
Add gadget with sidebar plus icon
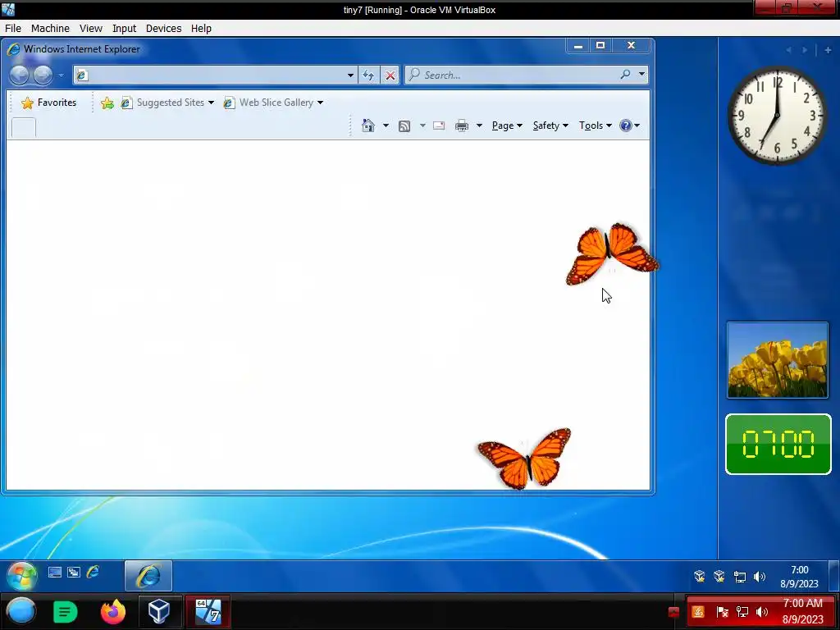828,50
